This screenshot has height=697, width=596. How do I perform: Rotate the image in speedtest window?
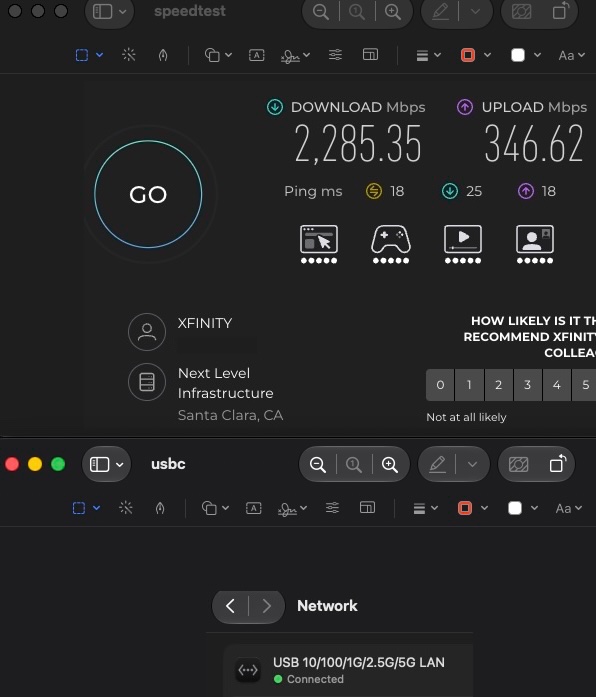pos(560,11)
